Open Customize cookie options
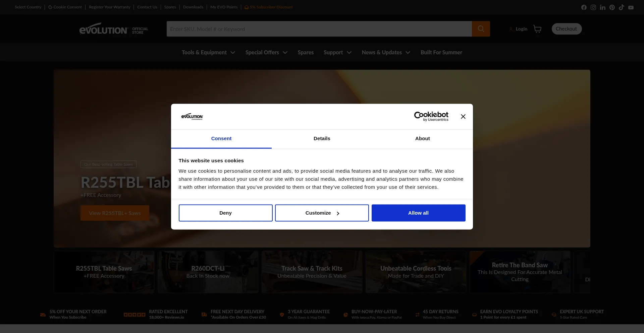 (x=322, y=213)
